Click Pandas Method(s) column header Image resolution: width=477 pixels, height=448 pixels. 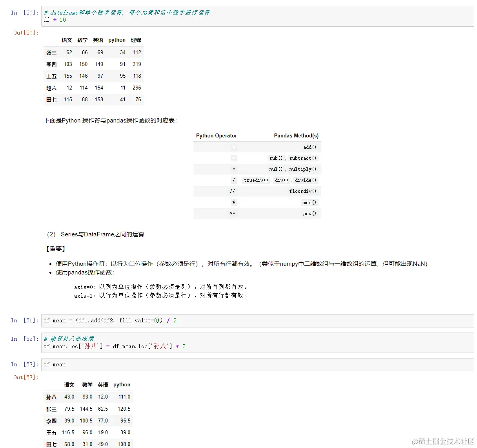pyautogui.click(x=296, y=135)
